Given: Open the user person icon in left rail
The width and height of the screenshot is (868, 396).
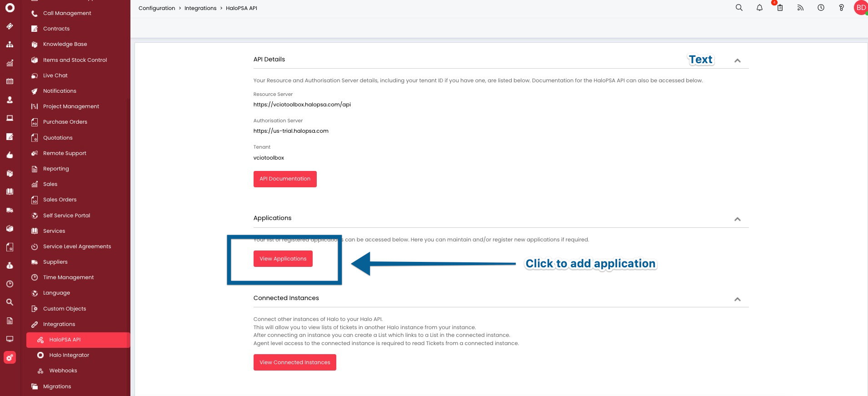Looking at the screenshot, I should click(10, 100).
